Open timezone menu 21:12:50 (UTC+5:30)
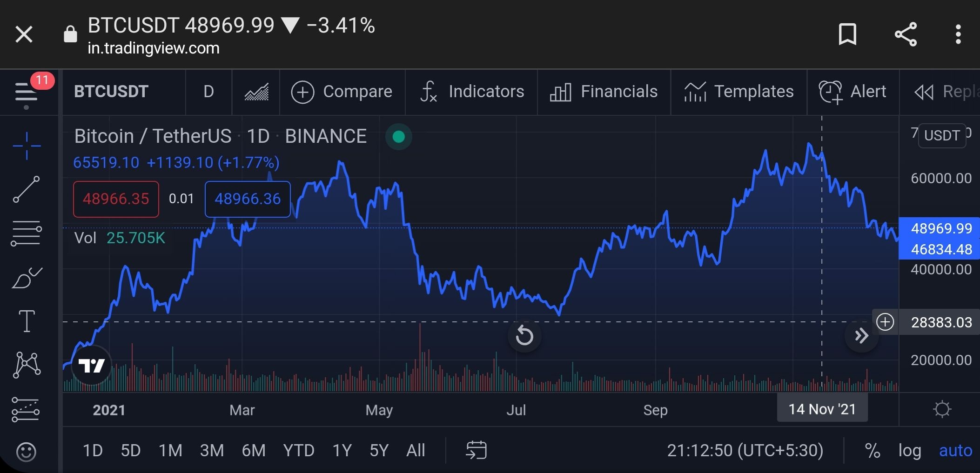This screenshot has height=473, width=980. coord(745,450)
